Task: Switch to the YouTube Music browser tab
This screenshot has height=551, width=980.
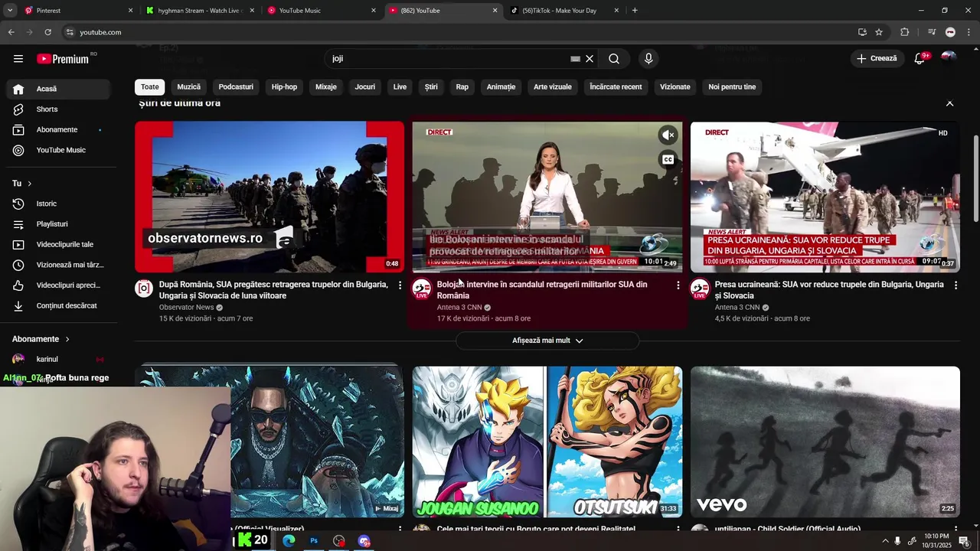Action: click(320, 11)
